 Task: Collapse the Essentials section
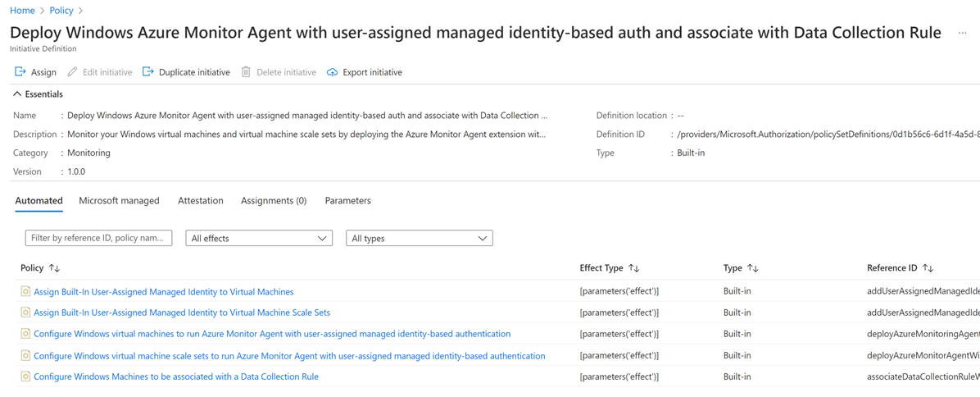pos(17,94)
